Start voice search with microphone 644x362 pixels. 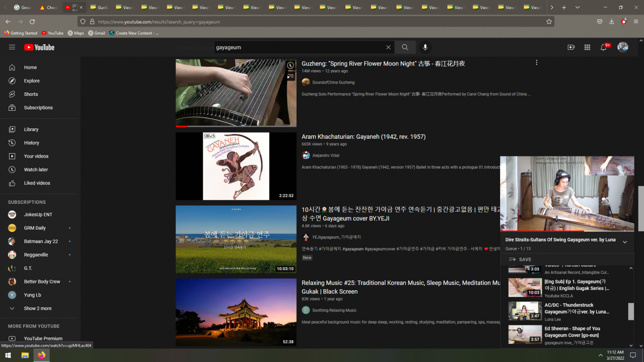(x=425, y=47)
